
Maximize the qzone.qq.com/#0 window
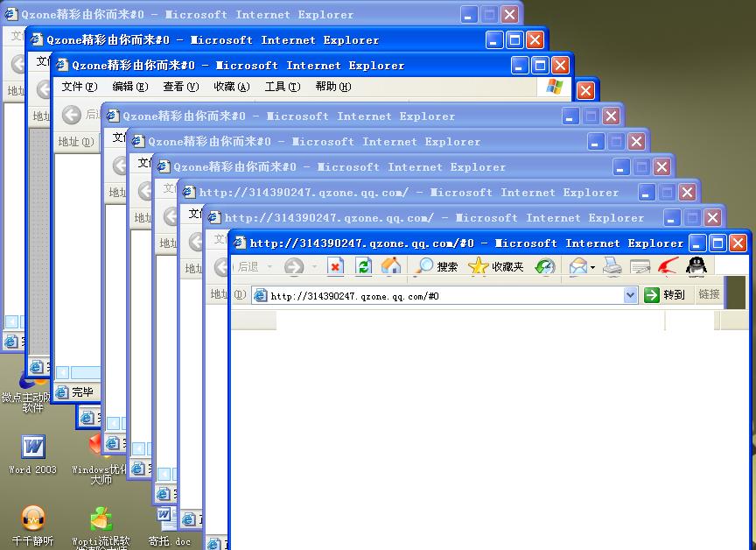click(x=717, y=243)
